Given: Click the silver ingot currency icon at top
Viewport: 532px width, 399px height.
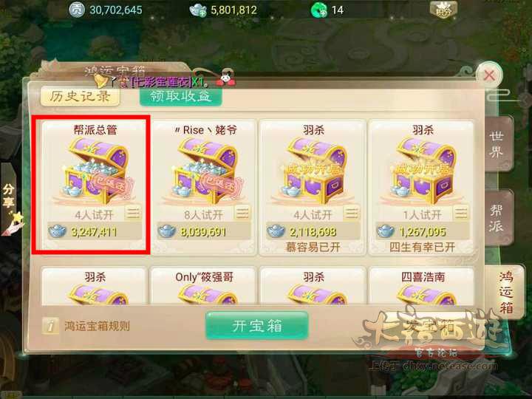Looking at the screenshot, I should [198, 10].
